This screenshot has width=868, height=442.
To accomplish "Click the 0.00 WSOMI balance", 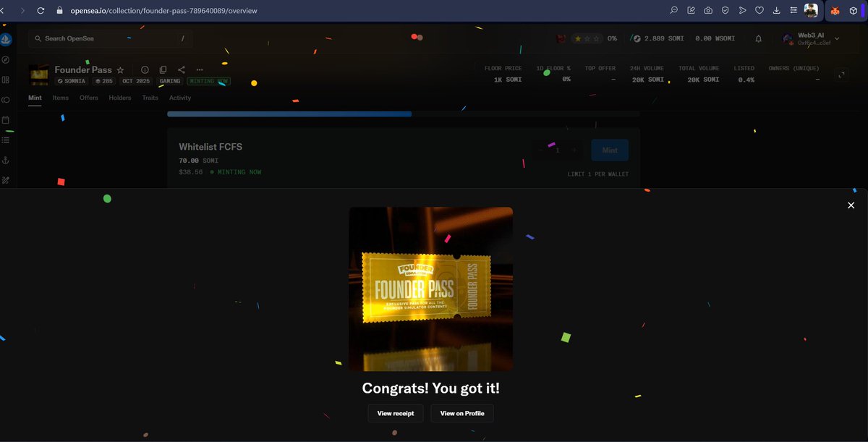I will [x=715, y=38].
